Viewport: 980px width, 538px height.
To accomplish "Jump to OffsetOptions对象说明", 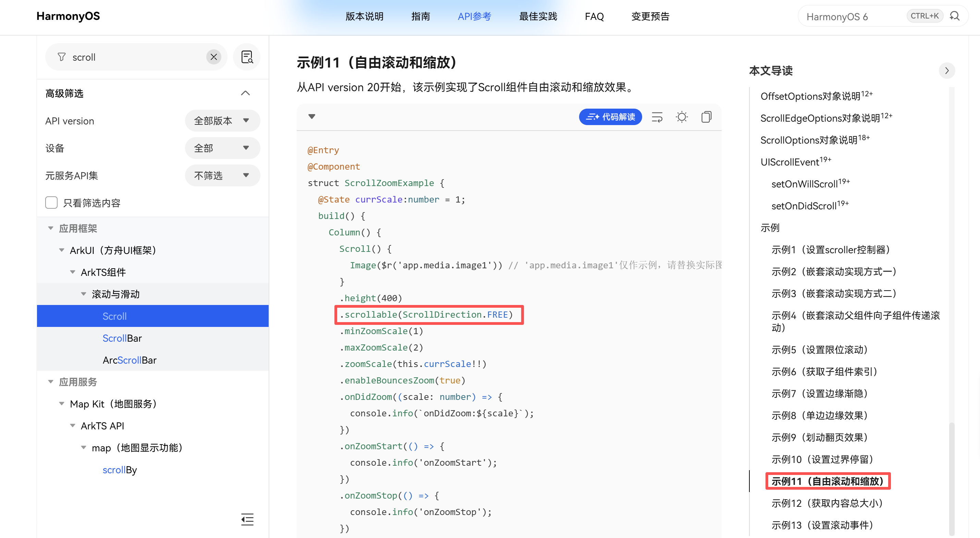I will tap(817, 96).
